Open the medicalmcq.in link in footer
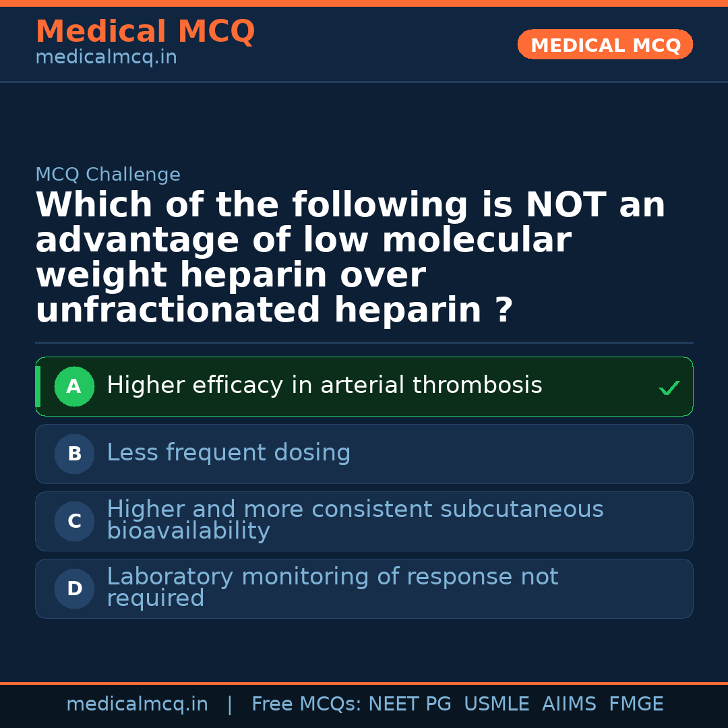728x728 pixels. point(137,704)
